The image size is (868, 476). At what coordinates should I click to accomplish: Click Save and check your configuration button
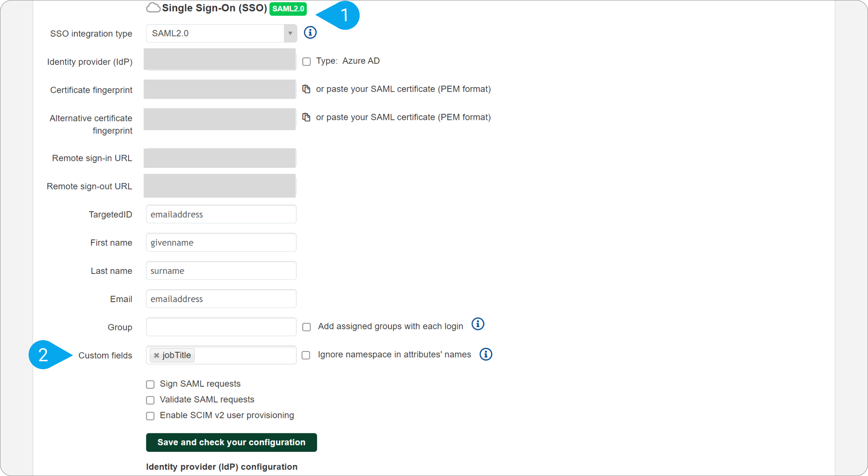232,442
